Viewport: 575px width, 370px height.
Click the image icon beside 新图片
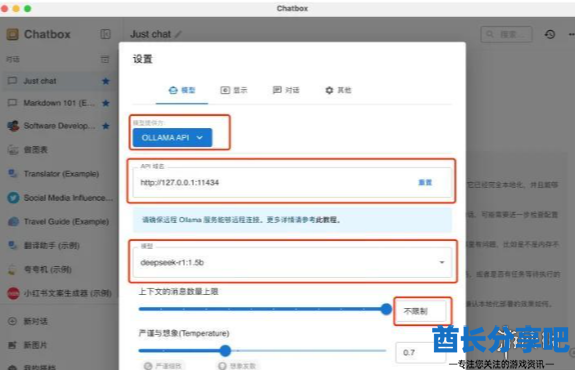click(12, 345)
